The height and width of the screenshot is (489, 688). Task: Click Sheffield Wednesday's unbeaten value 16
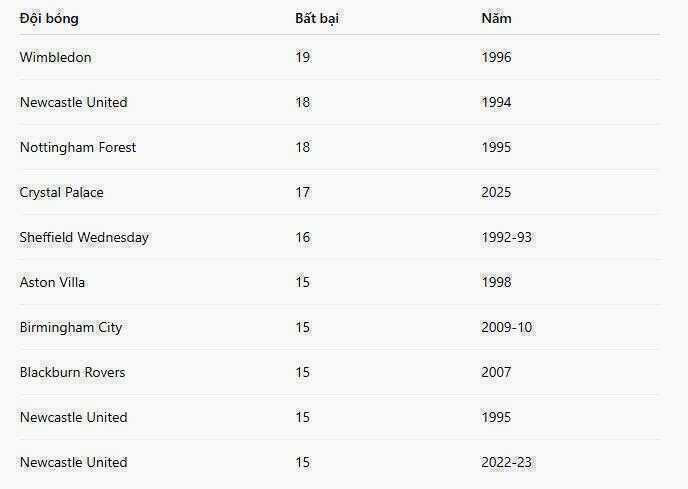point(303,237)
